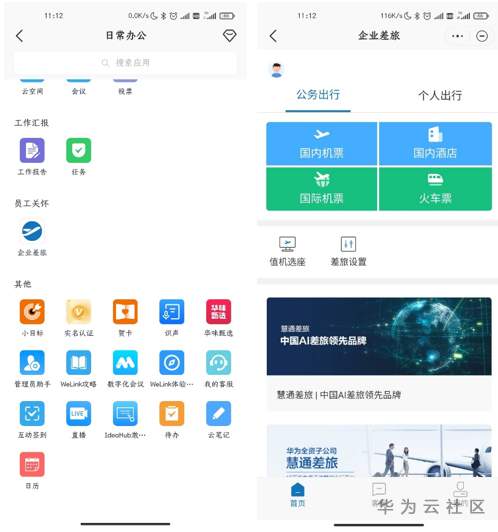
Task: Open the 工作报告 work report app
Action: pyautogui.click(x=32, y=150)
